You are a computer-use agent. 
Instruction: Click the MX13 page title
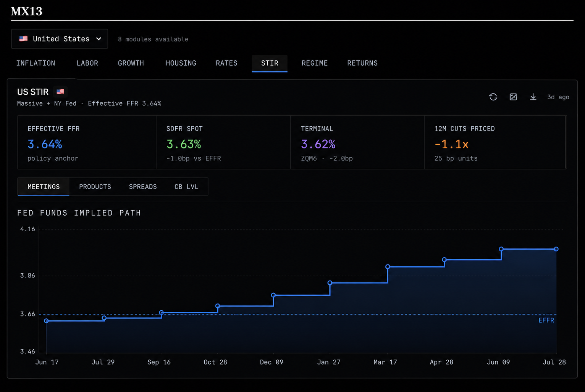(x=27, y=11)
